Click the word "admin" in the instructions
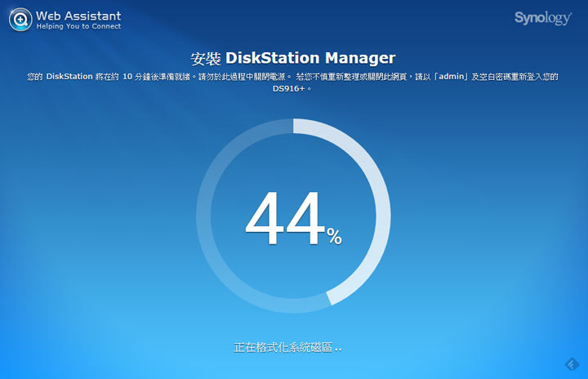This screenshot has height=379, width=588. coord(451,77)
